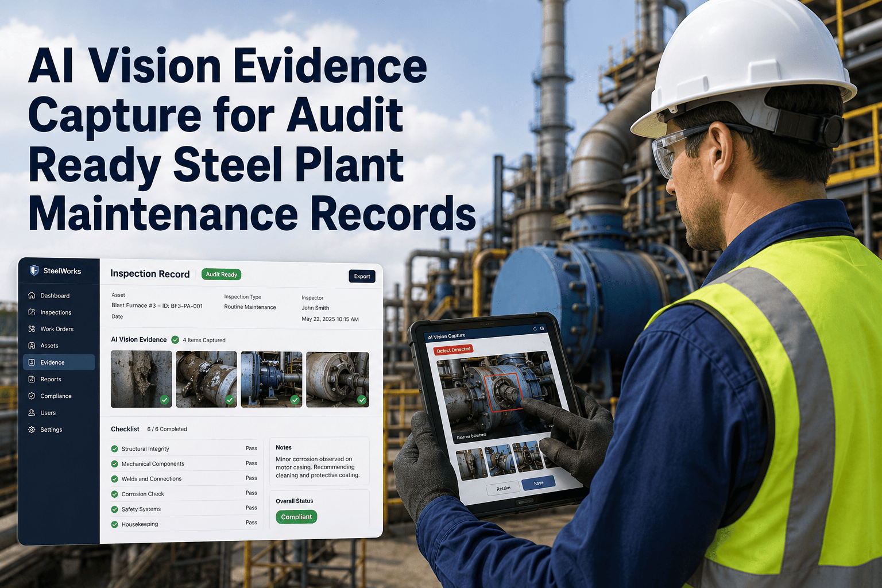
Task: Open third evidence thumbnail of blue pump
Action: 272,379
